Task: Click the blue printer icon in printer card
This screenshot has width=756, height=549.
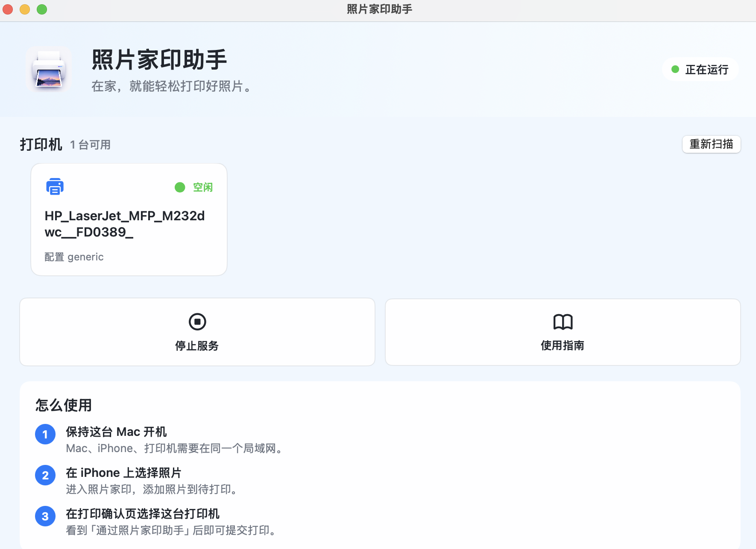Action: [x=55, y=187]
